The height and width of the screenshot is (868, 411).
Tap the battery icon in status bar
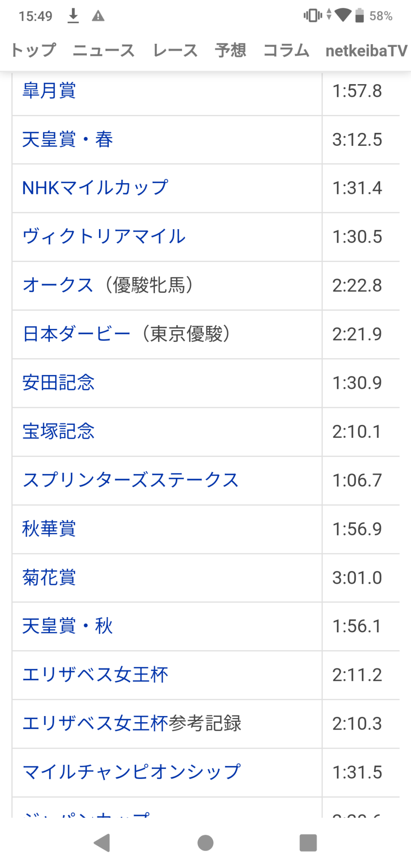click(x=359, y=16)
